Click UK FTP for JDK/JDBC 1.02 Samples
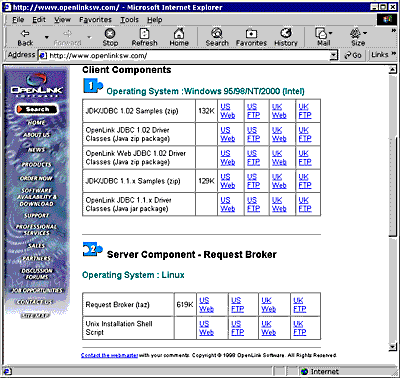Viewport: 400px width, 378px height. (x=305, y=111)
